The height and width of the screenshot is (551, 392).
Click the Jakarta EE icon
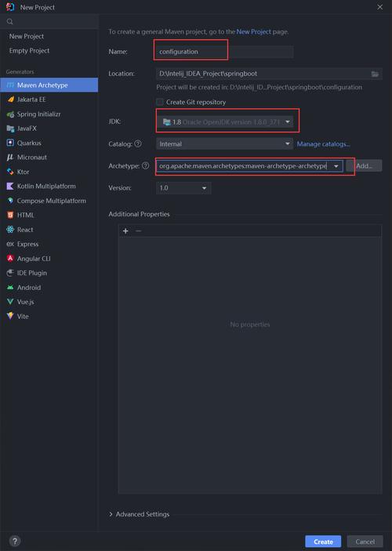click(x=10, y=100)
